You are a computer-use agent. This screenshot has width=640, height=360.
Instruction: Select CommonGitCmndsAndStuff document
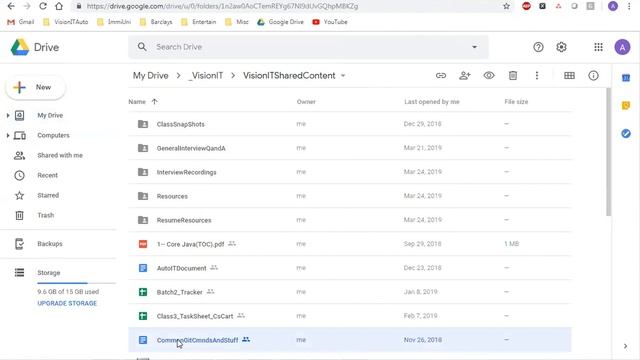point(350,340)
